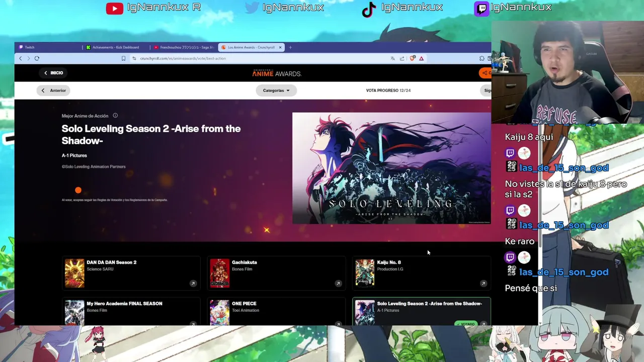
Task: Click the A-1 Pictures studio name in header
Action: click(74, 155)
